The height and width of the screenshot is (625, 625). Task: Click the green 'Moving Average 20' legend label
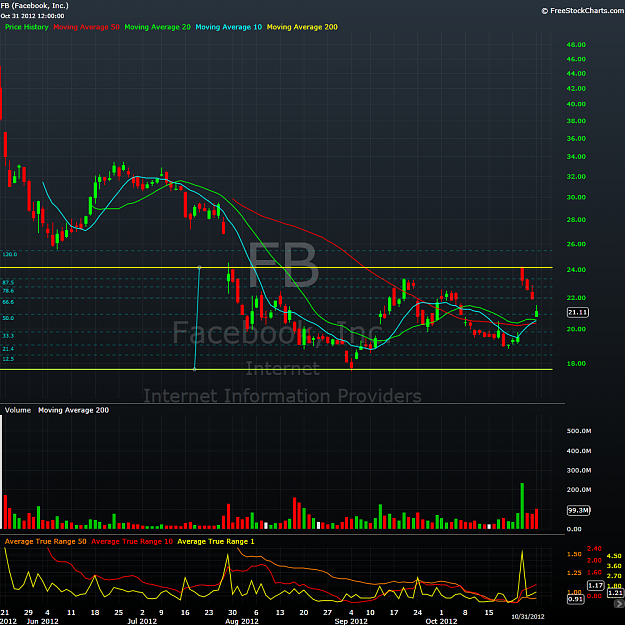tap(157, 27)
